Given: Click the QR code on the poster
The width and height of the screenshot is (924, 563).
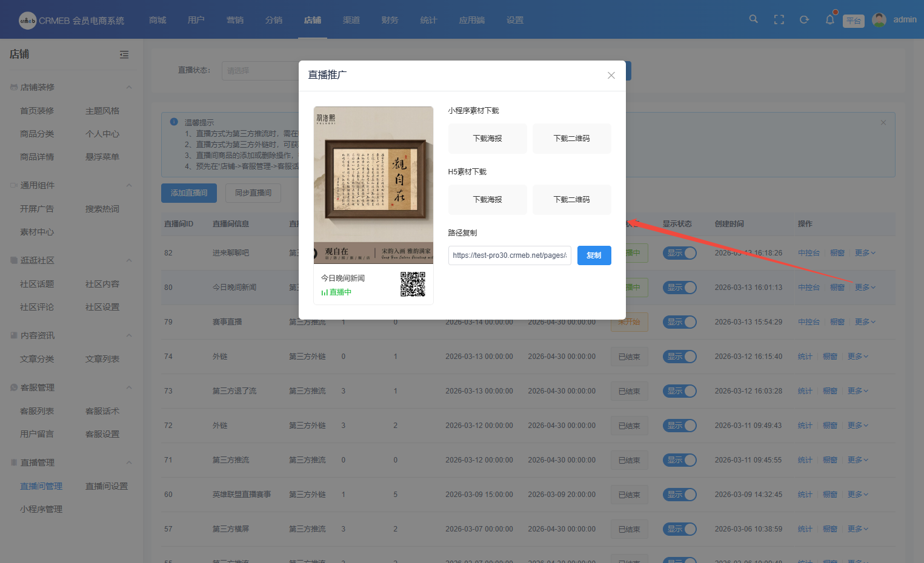Looking at the screenshot, I should click(x=413, y=284).
